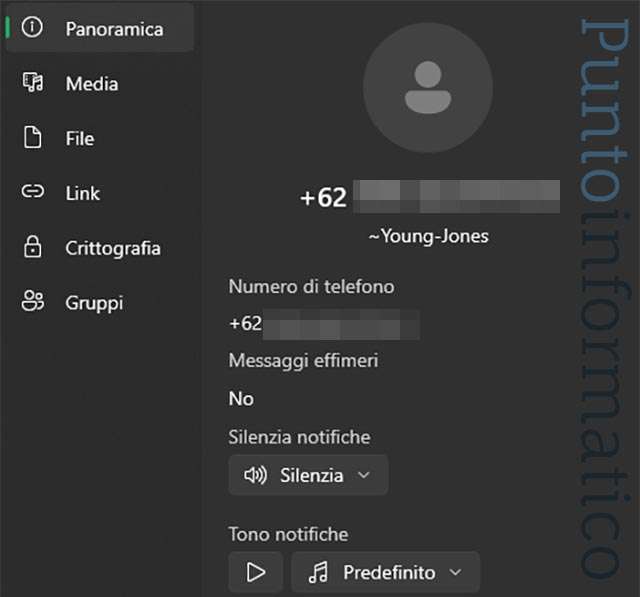640x597 pixels.
Task: Click the File document icon
Action: point(33,138)
